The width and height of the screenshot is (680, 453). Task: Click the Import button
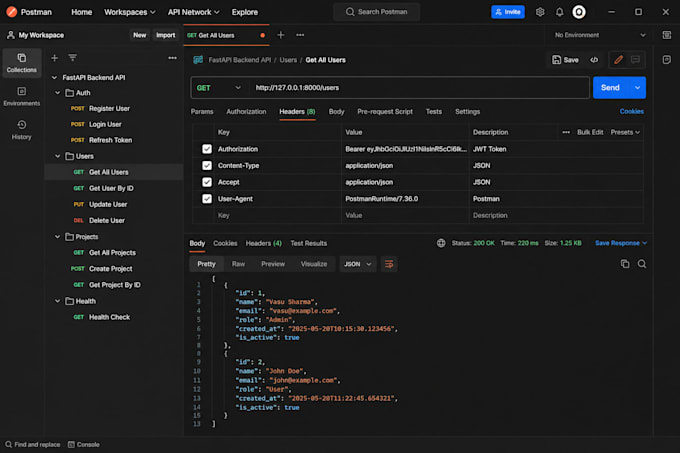coord(166,35)
